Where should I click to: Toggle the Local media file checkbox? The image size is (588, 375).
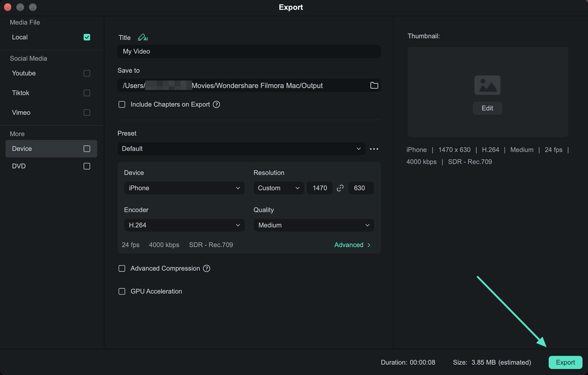[x=87, y=37]
